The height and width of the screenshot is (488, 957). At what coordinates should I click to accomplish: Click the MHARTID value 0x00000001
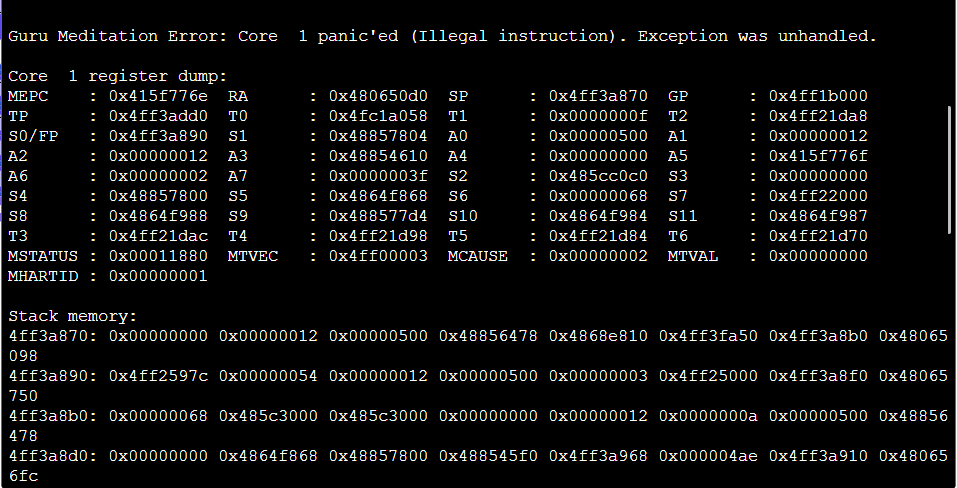coord(159,277)
